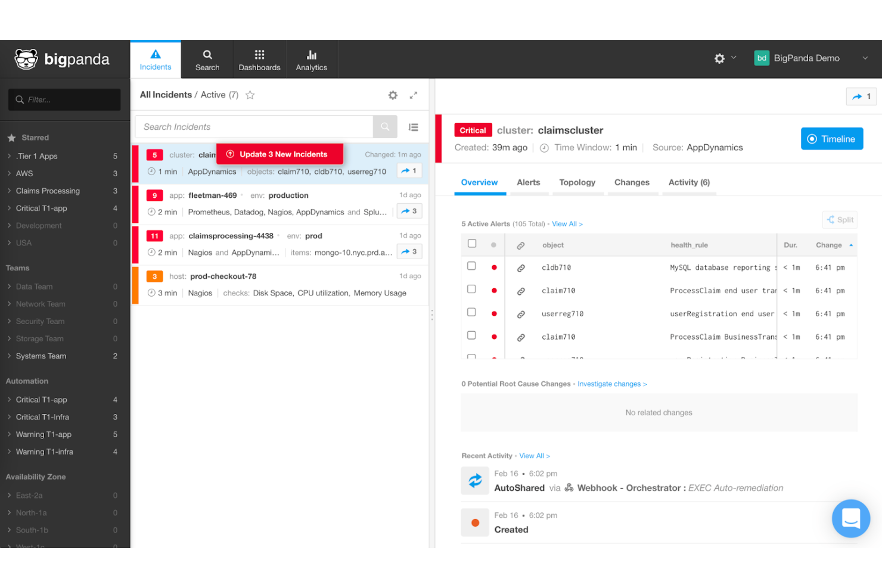The image size is (882, 588).
Task: Open the Analytics section
Action: coord(311,59)
